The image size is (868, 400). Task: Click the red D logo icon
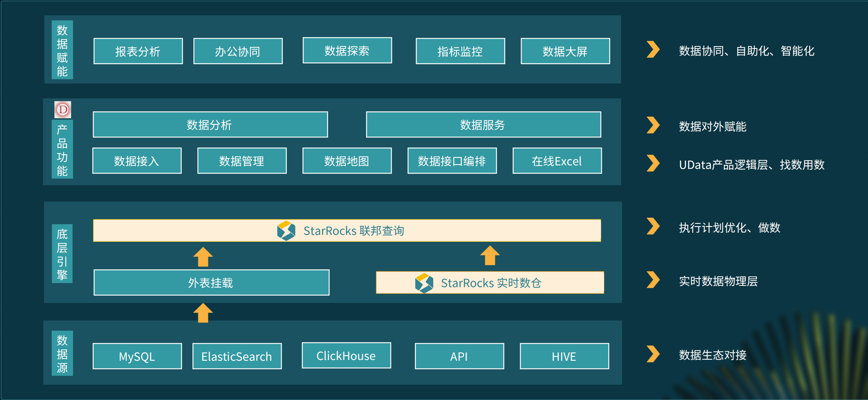(x=63, y=110)
